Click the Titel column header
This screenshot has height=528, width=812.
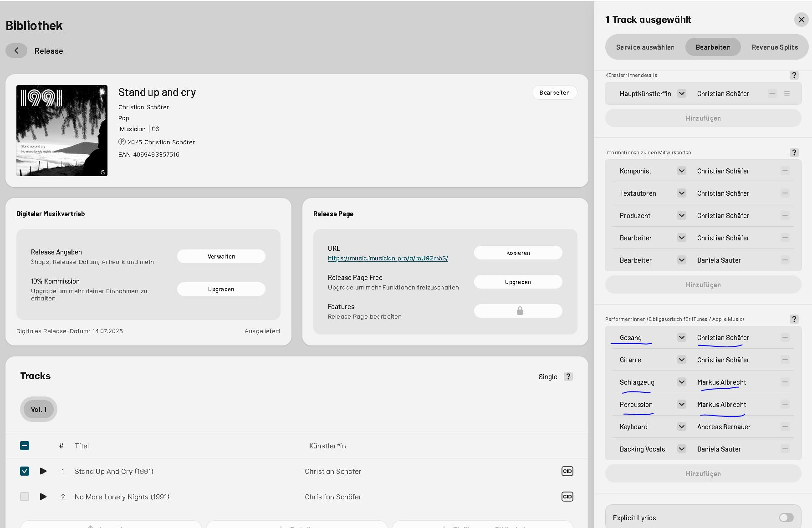82,446
